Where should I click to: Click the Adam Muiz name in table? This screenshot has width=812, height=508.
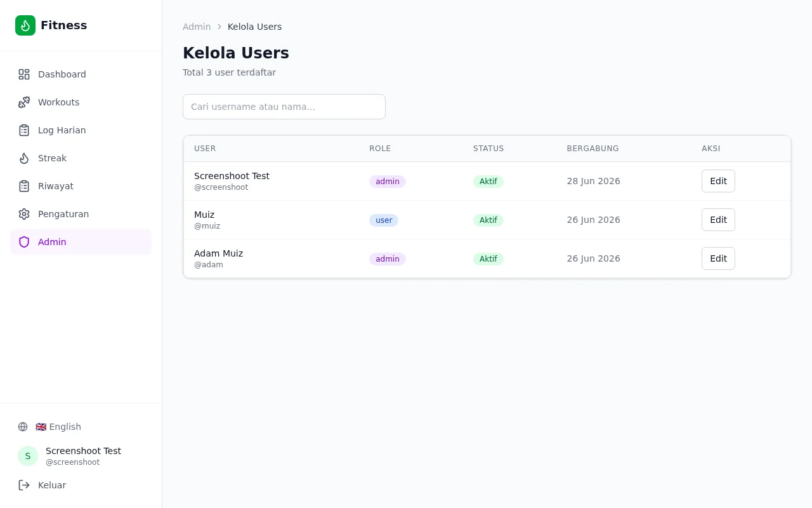click(x=218, y=253)
